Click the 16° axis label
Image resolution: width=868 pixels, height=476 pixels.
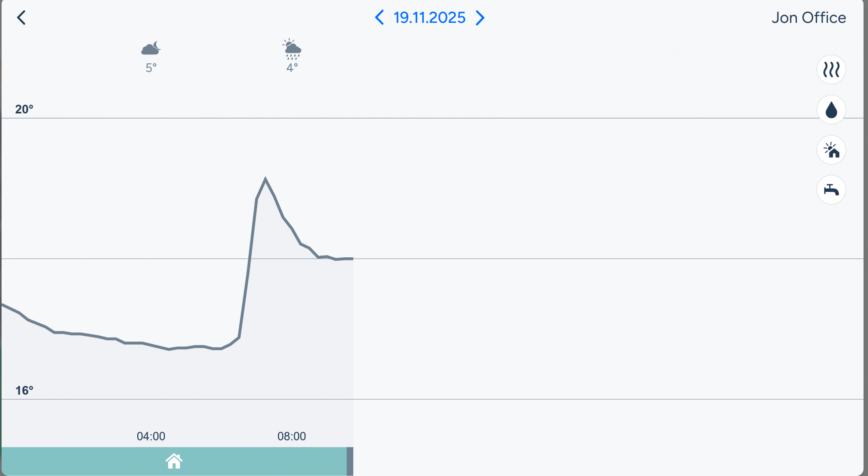[24, 390]
